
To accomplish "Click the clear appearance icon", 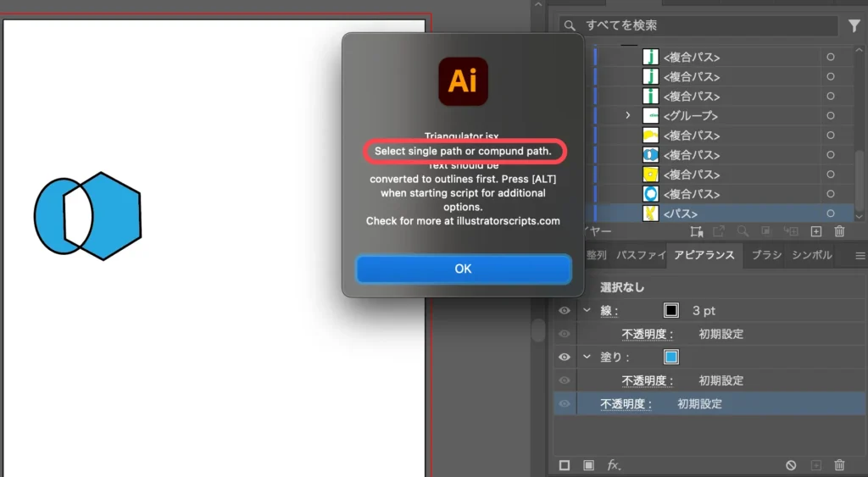I will [791, 465].
